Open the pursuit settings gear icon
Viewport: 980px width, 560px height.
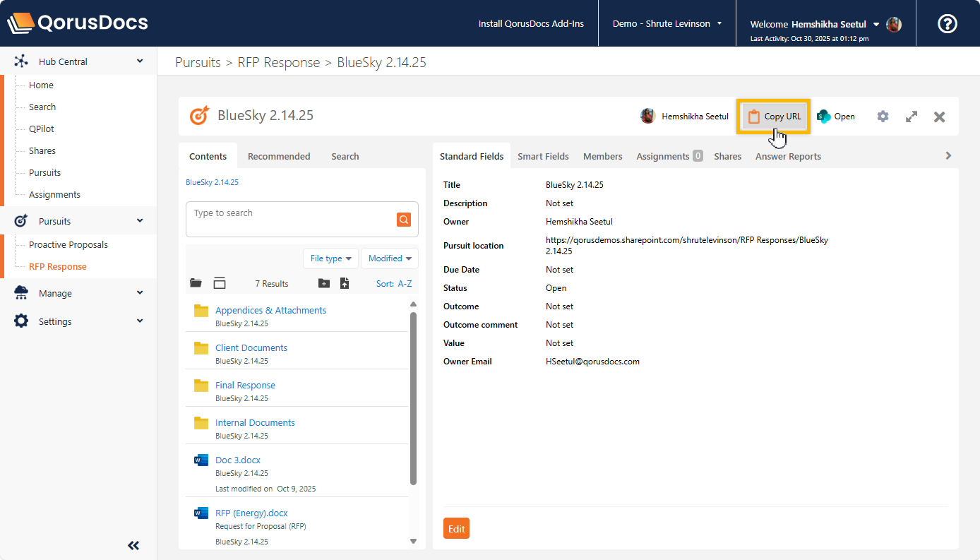pos(883,117)
